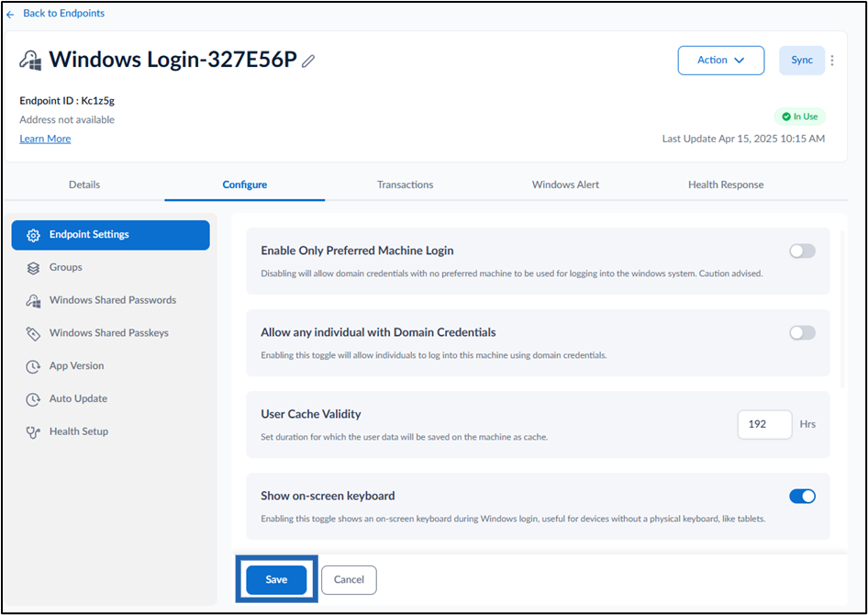Click the settings panel vertical scrollbar
Image resolution: width=868 pixels, height=615 pixels.
coord(842,309)
